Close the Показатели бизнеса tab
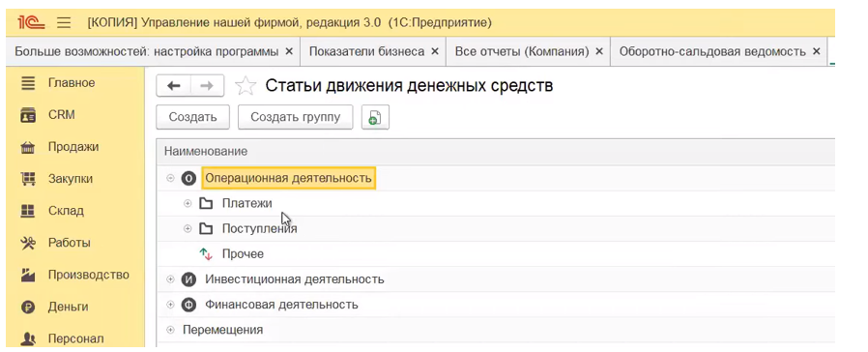Viewport: 868px width, 352px height. (x=435, y=51)
